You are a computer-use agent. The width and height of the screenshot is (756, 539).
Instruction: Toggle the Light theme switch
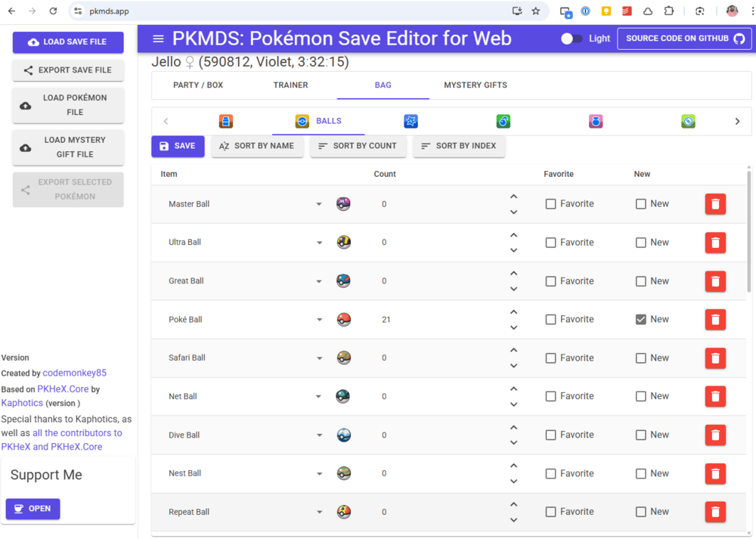[x=572, y=39]
